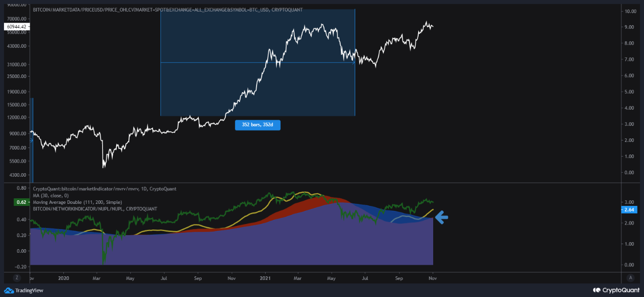Hide the MA (30, close, 0) overlay

(50, 195)
